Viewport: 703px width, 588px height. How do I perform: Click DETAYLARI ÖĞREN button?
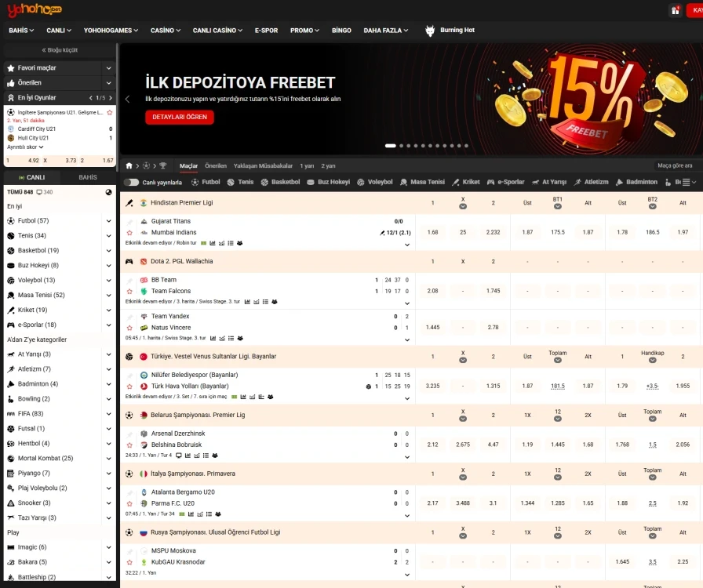pyautogui.click(x=180, y=117)
